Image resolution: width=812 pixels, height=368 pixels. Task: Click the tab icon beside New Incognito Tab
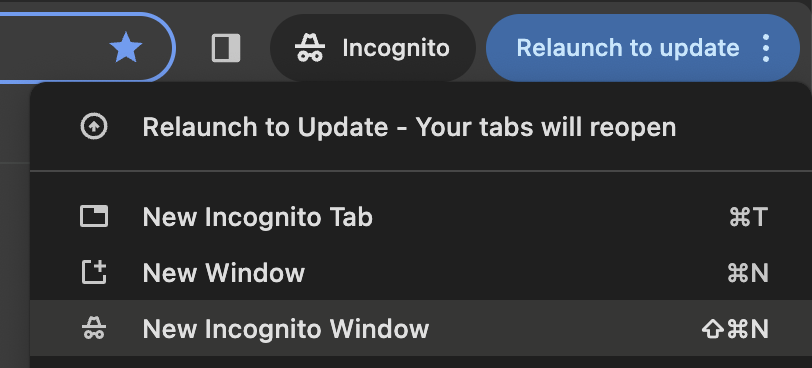click(94, 216)
